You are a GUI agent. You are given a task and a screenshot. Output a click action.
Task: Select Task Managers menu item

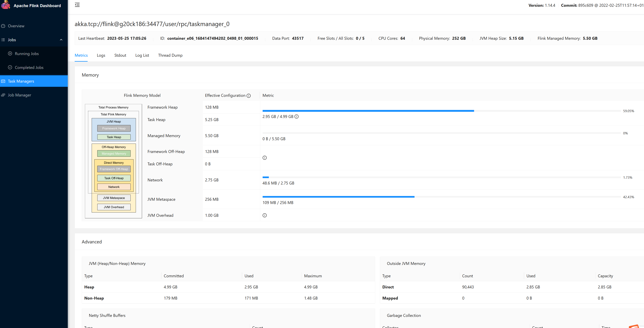[21, 81]
